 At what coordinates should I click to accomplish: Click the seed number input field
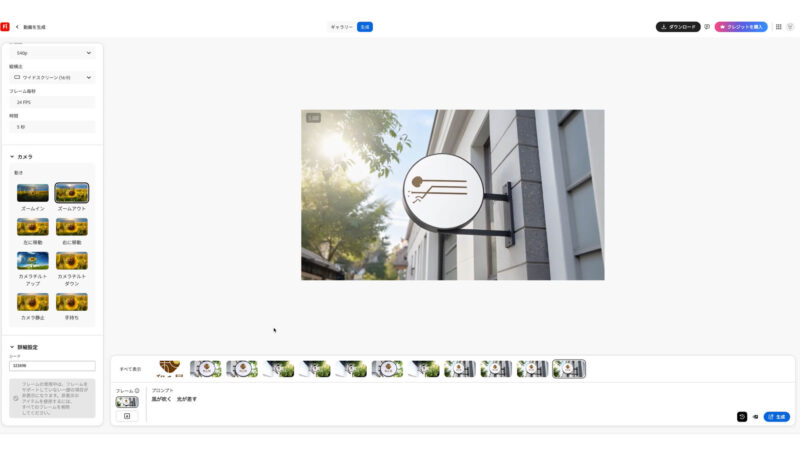point(52,366)
